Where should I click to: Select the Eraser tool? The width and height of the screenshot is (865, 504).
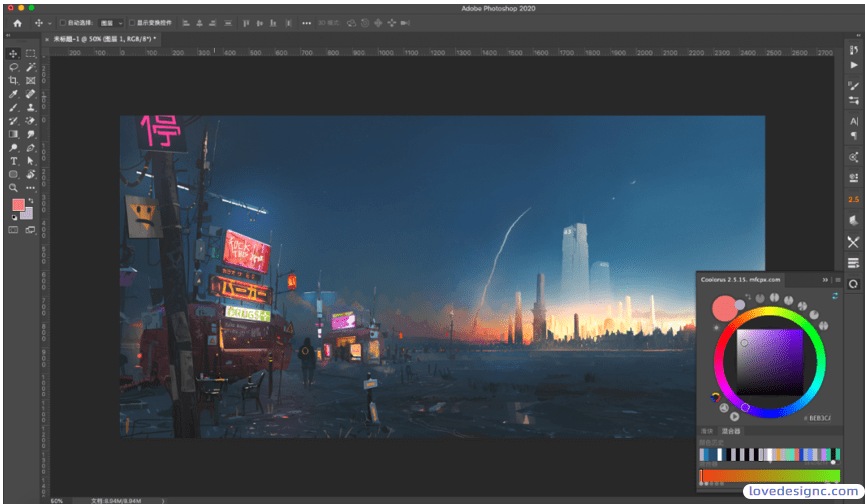pyautogui.click(x=30, y=121)
